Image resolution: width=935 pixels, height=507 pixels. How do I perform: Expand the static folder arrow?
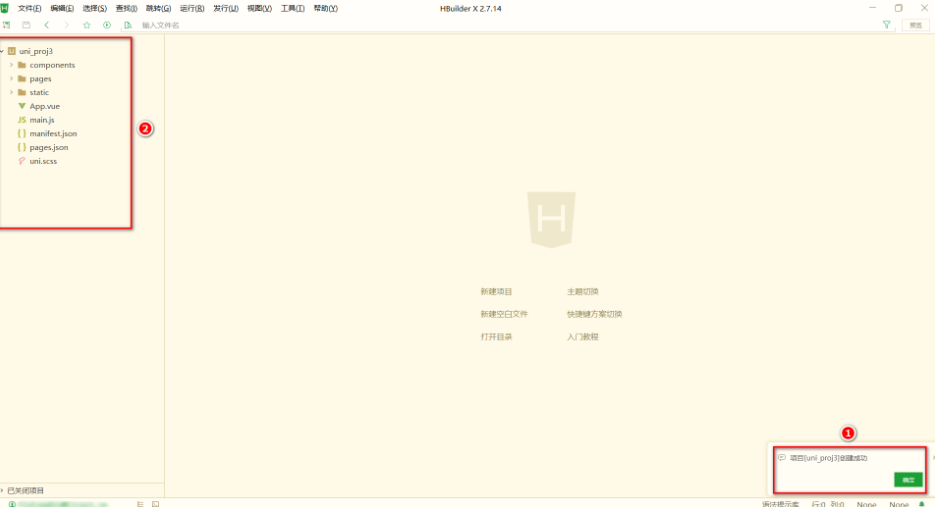(x=11, y=92)
